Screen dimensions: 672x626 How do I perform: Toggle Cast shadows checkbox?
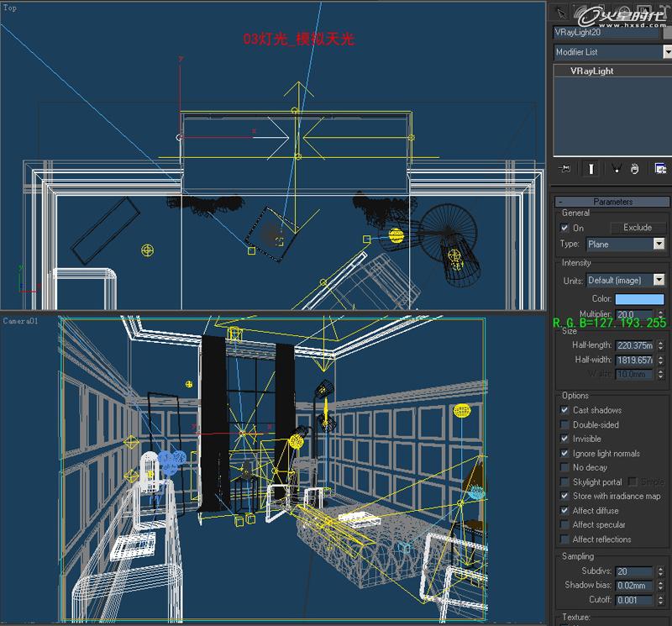[564, 410]
